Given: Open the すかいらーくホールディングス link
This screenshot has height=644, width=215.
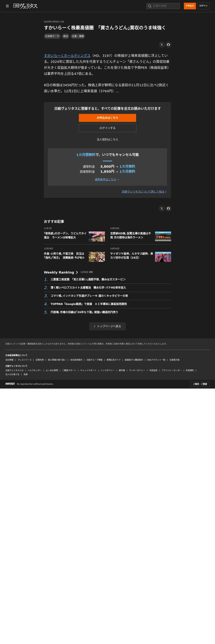Looking at the screenshot, I should click(67, 56).
